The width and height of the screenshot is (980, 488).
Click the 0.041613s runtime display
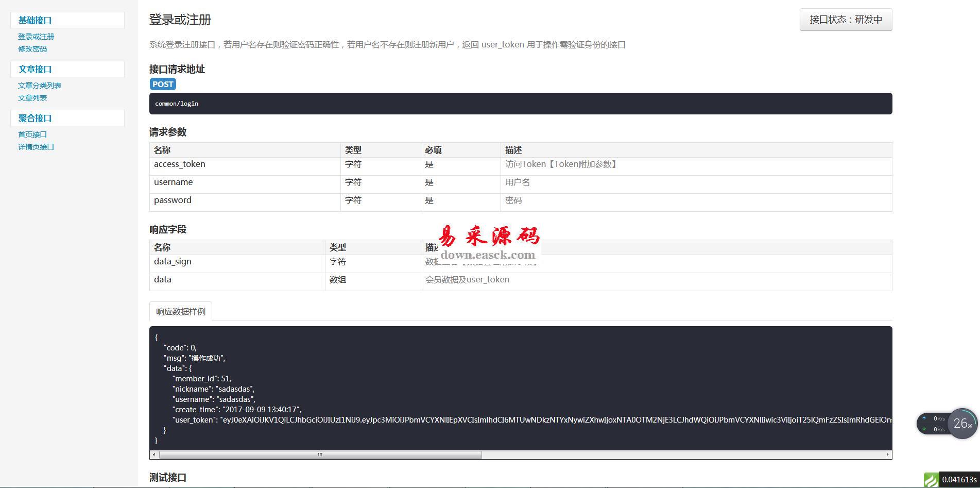point(959,480)
